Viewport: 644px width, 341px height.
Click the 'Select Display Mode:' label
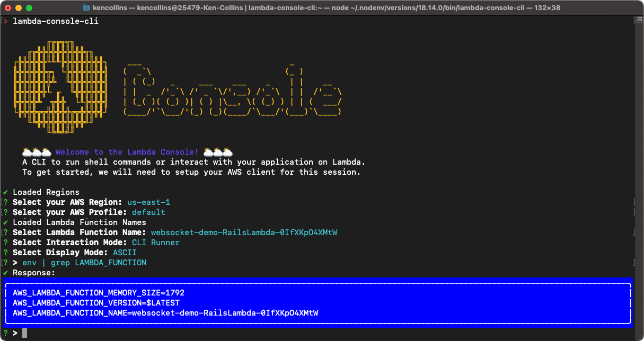coord(60,253)
